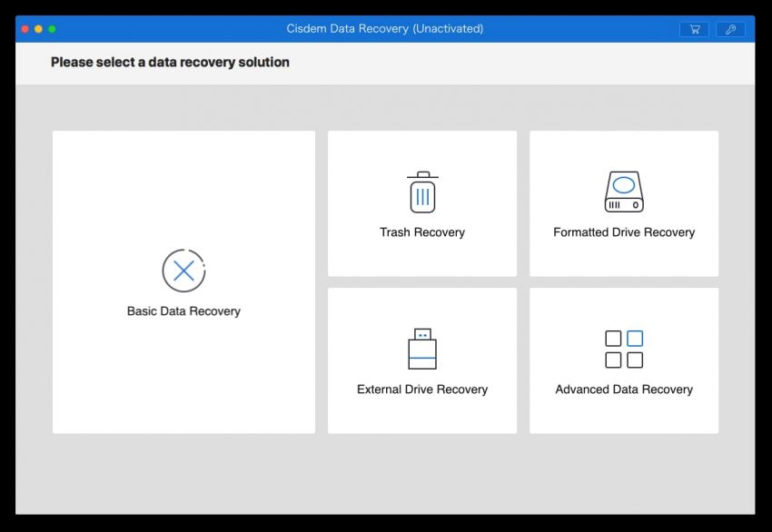Click the Trash Recovery text label
772x532 pixels.
[x=422, y=232]
